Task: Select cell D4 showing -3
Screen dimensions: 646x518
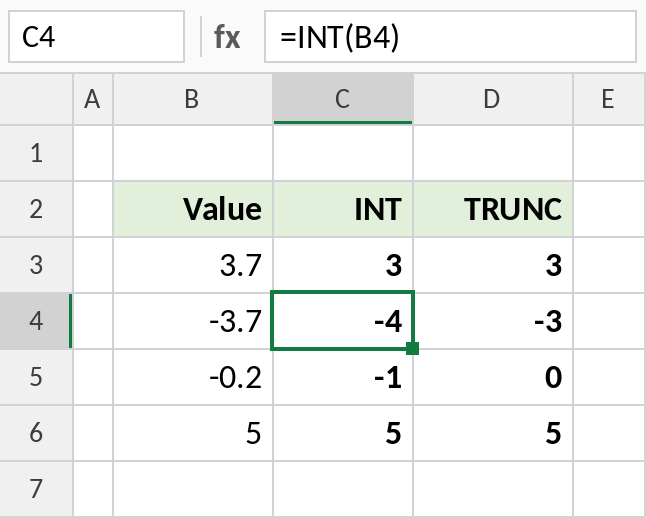Action: pos(493,321)
